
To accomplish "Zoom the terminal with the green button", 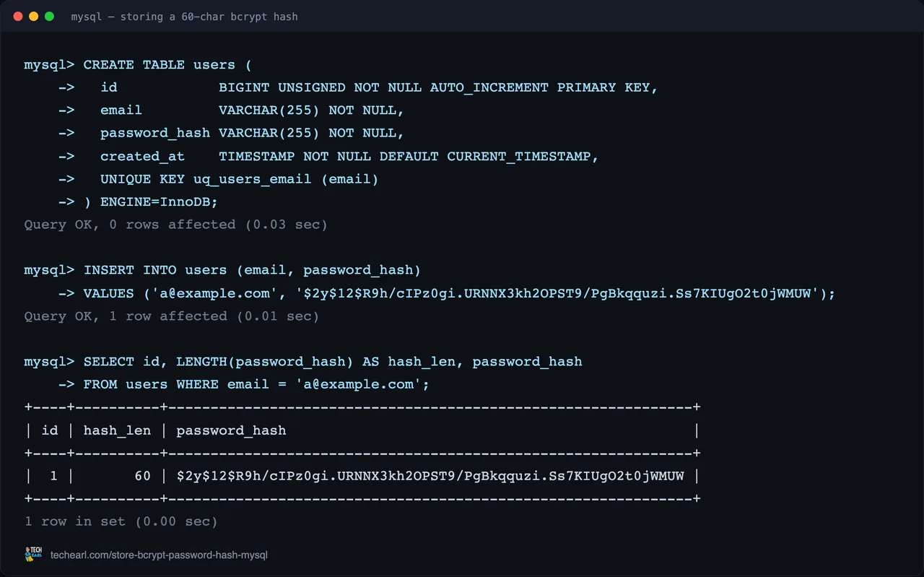I will click(x=49, y=16).
